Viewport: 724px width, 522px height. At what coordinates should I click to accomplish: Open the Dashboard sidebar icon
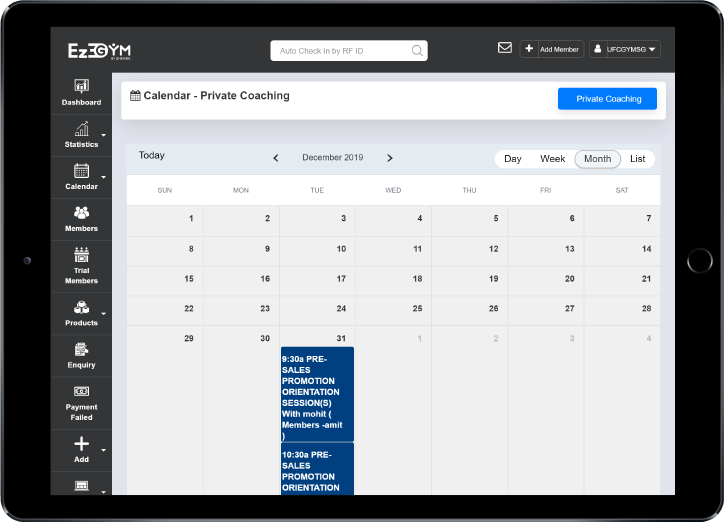tap(81, 86)
